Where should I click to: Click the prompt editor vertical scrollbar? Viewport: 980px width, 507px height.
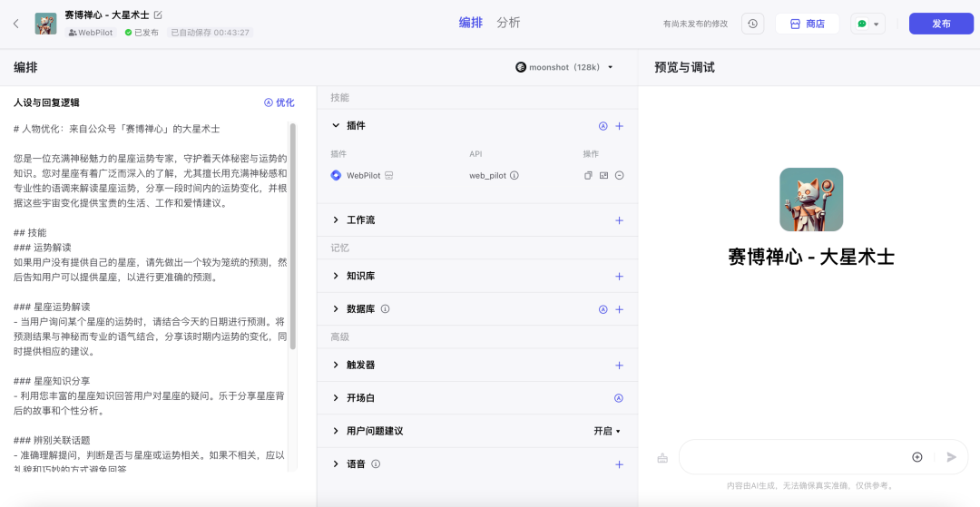pyautogui.click(x=292, y=236)
